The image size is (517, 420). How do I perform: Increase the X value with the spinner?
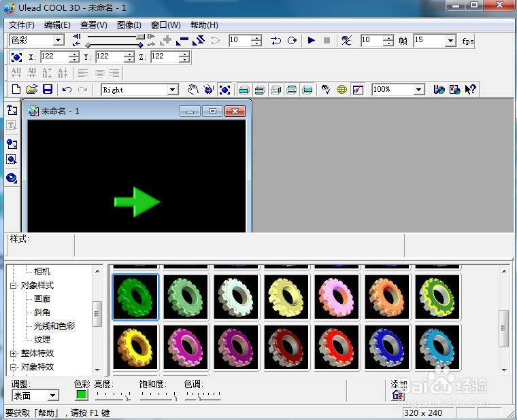pos(75,54)
